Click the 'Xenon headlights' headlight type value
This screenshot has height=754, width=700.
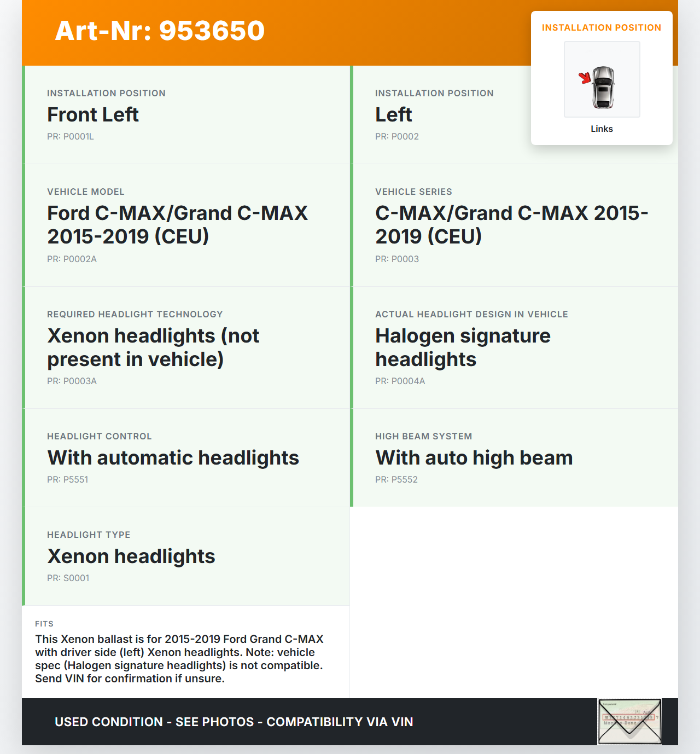coord(131,556)
